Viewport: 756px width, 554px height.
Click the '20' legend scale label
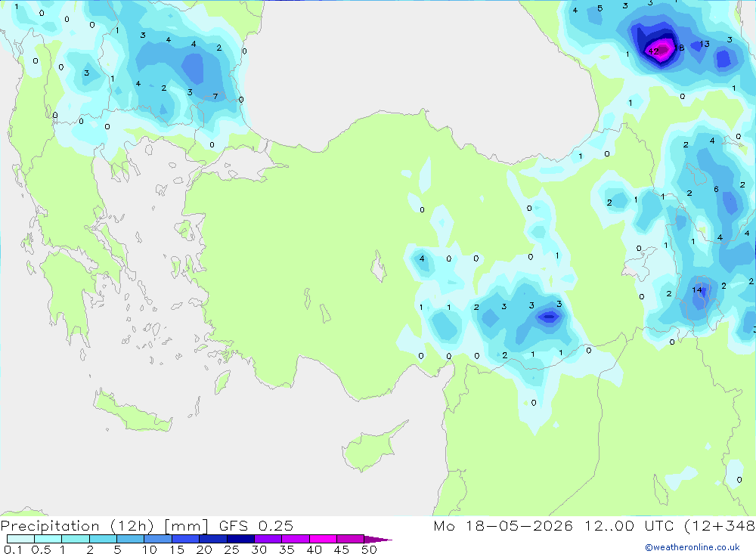click(x=204, y=549)
